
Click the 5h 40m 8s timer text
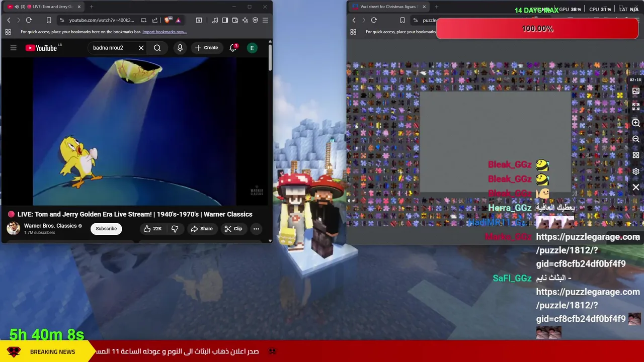pos(47,334)
